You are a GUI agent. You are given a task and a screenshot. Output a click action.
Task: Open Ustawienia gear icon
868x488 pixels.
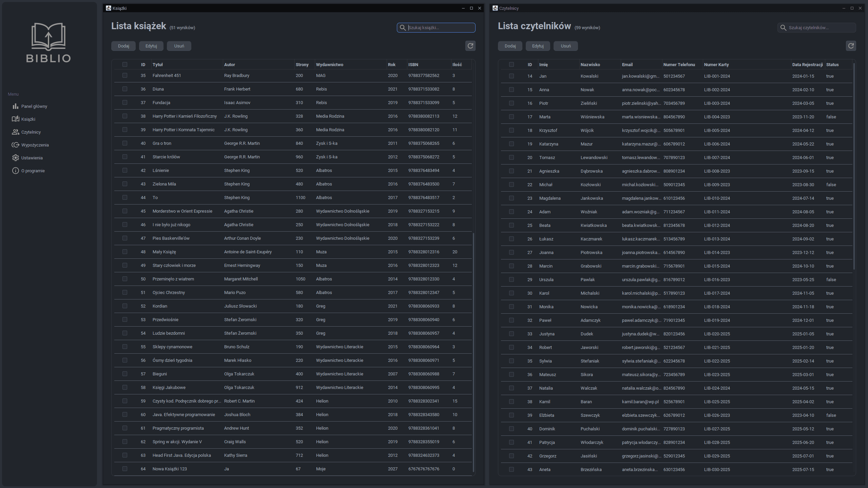(16, 158)
